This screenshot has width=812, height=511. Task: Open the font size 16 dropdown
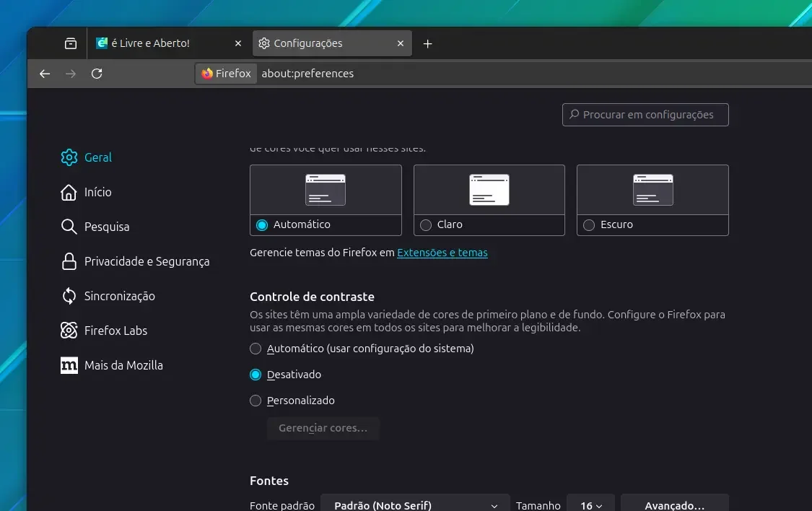591,505
